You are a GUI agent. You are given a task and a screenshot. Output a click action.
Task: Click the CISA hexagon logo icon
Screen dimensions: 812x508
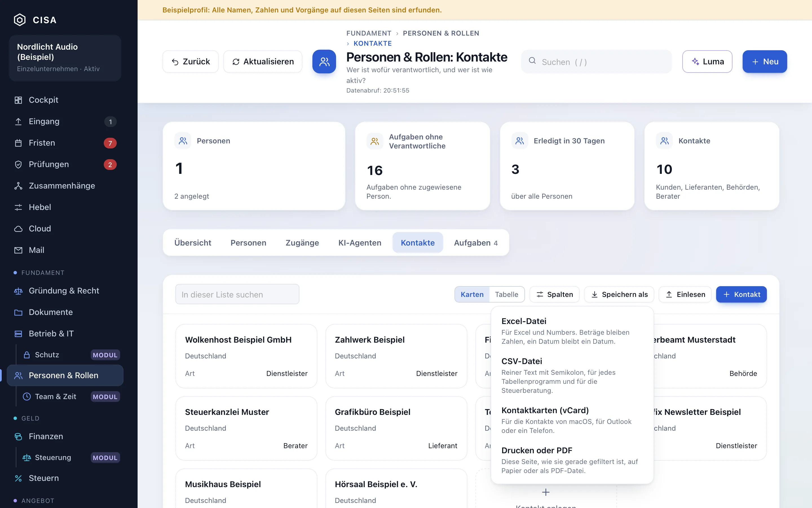[x=19, y=20]
